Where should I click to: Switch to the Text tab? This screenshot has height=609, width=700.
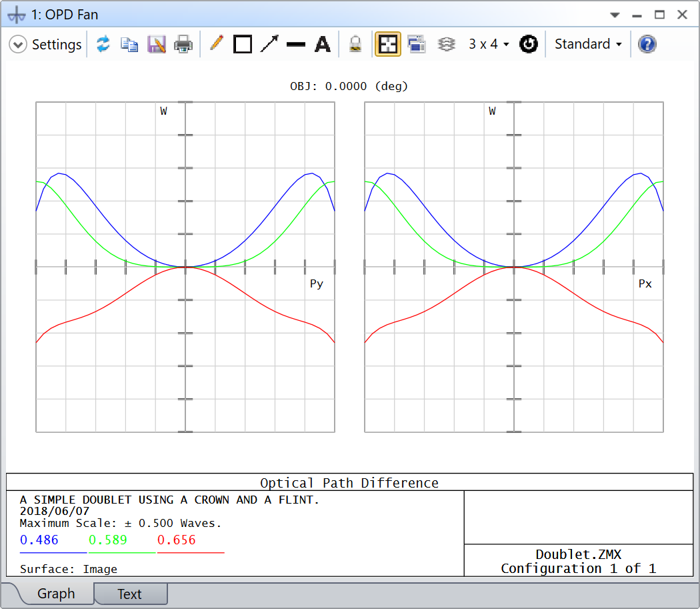(x=130, y=594)
